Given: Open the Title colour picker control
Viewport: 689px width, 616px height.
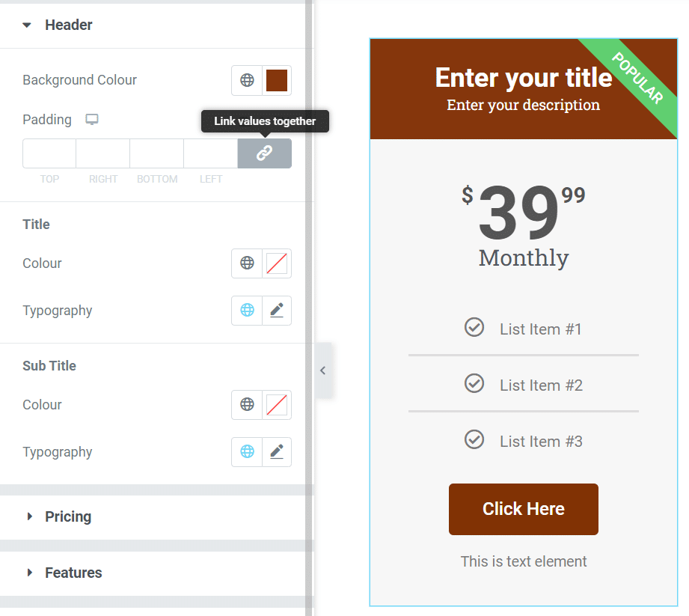Looking at the screenshot, I should [x=276, y=263].
